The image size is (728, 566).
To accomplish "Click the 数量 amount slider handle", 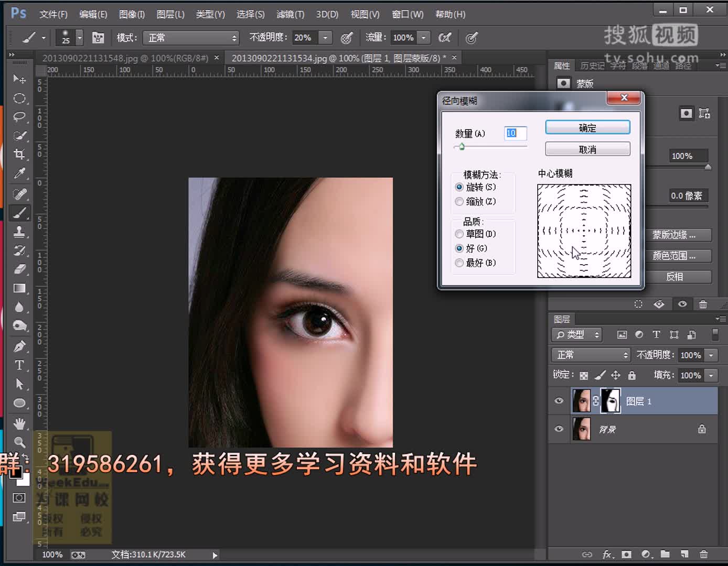I will (462, 147).
